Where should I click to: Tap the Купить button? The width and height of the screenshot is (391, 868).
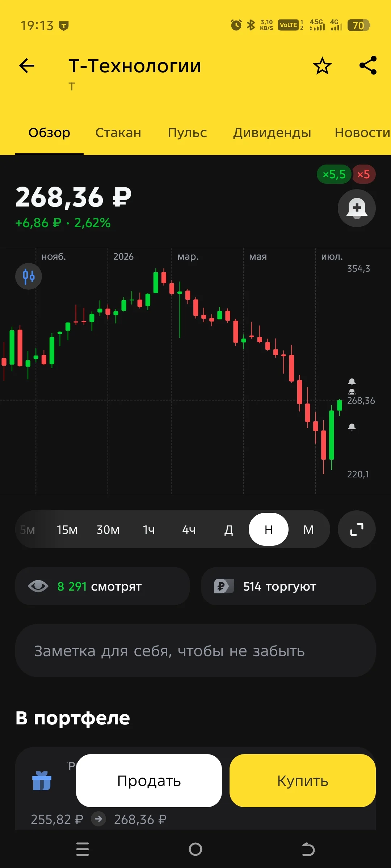(x=303, y=780)
